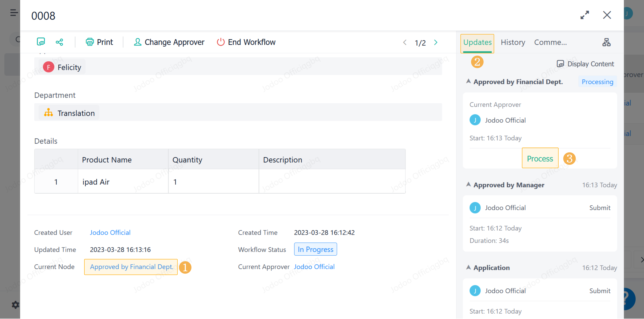Collapse Approved by Manager section
644x319 pixels.
click(x=468, y=185)
